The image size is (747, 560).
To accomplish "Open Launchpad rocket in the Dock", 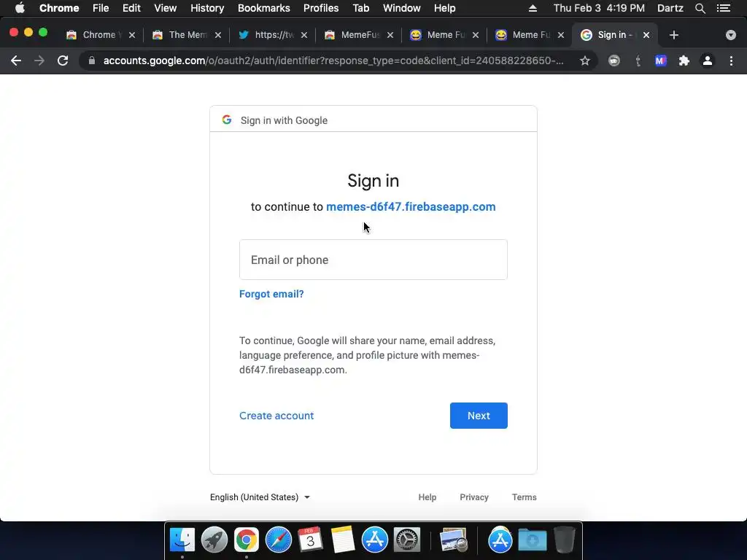I will coord(214,540).
